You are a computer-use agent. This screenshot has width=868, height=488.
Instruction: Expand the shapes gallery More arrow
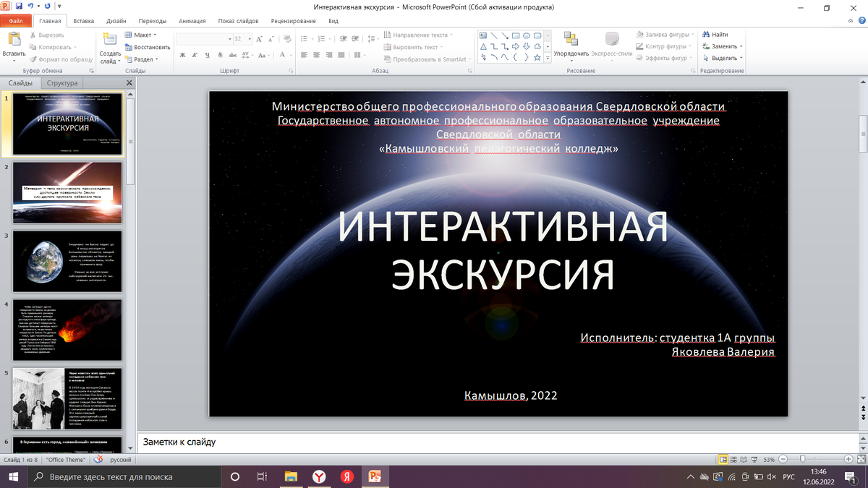(x=548, y=57)
